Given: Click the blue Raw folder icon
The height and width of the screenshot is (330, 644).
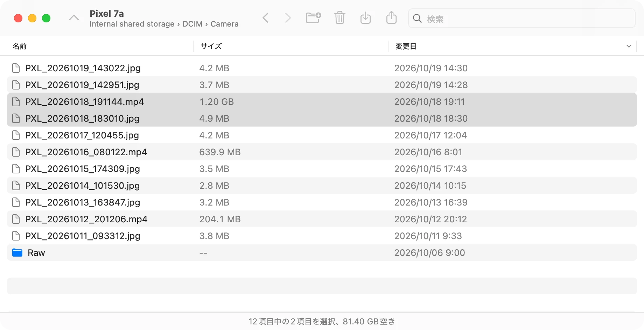Looking at the screenshot, I should pyautogui.click(x=17, y=253).
